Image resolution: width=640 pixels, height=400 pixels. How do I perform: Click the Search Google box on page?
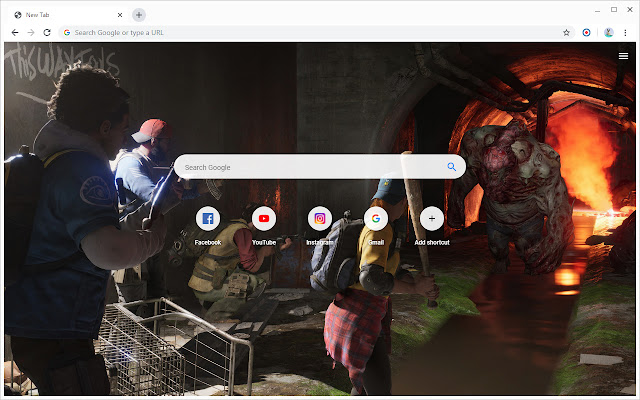click(x=320, y=167)
